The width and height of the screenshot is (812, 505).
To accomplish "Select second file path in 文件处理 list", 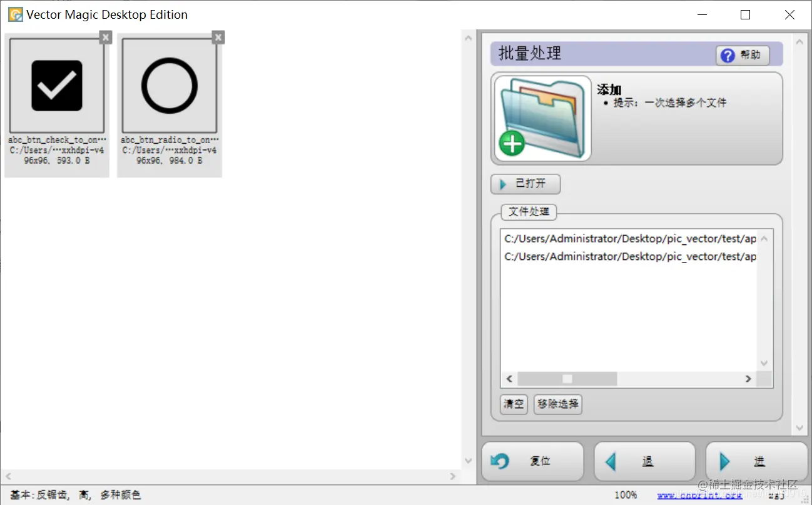I will (x=630, y=256).
